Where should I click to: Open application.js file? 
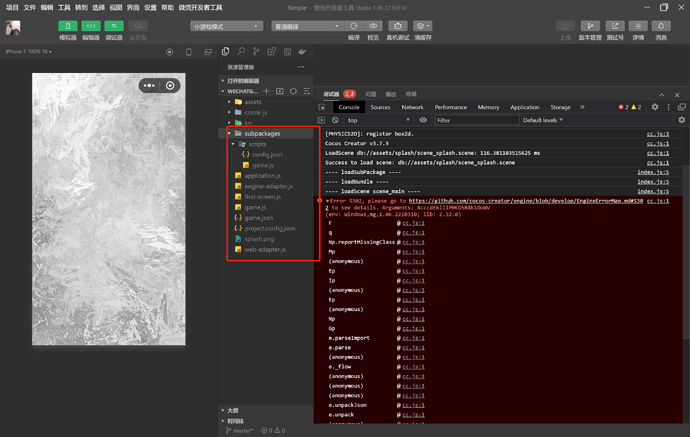point(265,176)
